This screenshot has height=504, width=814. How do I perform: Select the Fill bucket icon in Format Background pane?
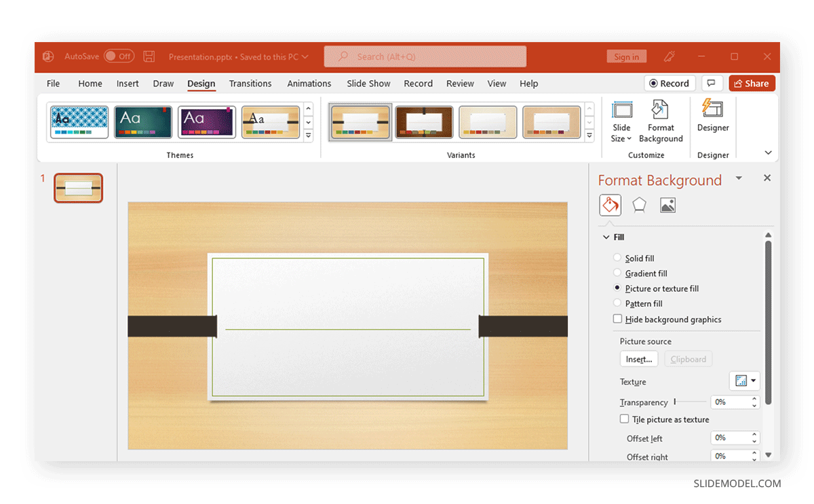pos(610,204)
